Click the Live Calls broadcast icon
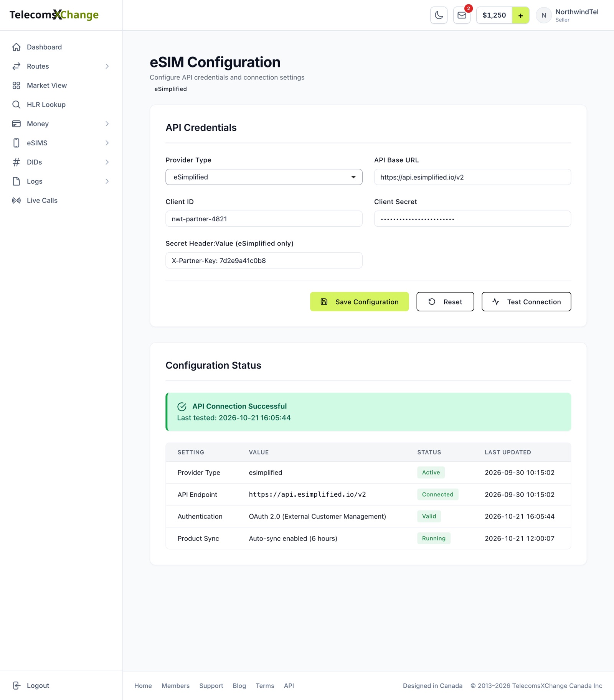 [x=16, y=201]
